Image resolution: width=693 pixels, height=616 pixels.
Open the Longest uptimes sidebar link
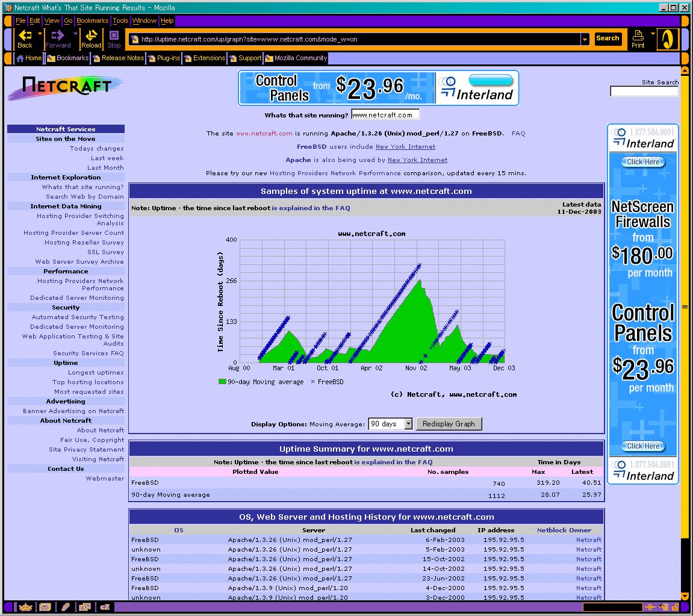click(x=96, y=373)
